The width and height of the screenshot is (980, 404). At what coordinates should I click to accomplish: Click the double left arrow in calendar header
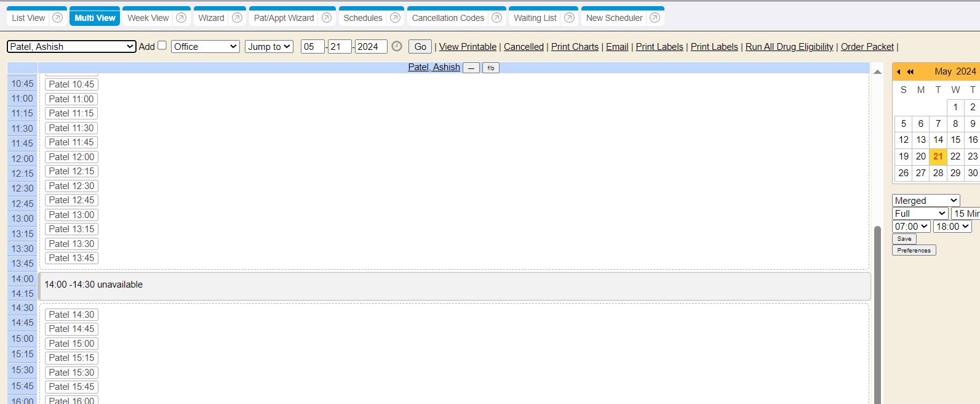[x=910, y=71]
